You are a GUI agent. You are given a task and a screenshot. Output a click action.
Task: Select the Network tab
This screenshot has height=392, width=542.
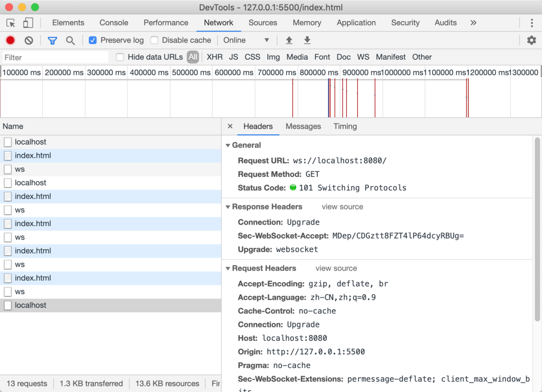(218, 23)
